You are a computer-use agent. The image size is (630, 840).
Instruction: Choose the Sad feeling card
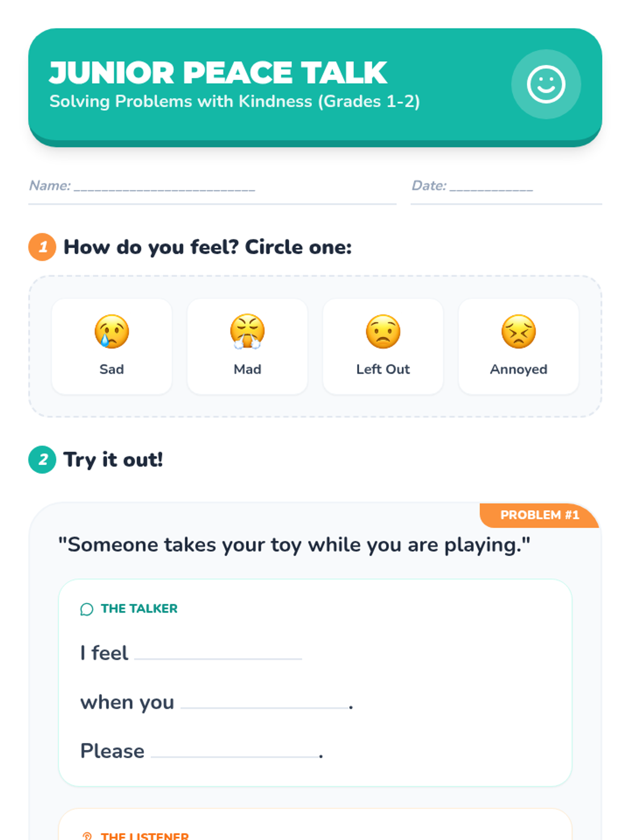tap(112, 346)
